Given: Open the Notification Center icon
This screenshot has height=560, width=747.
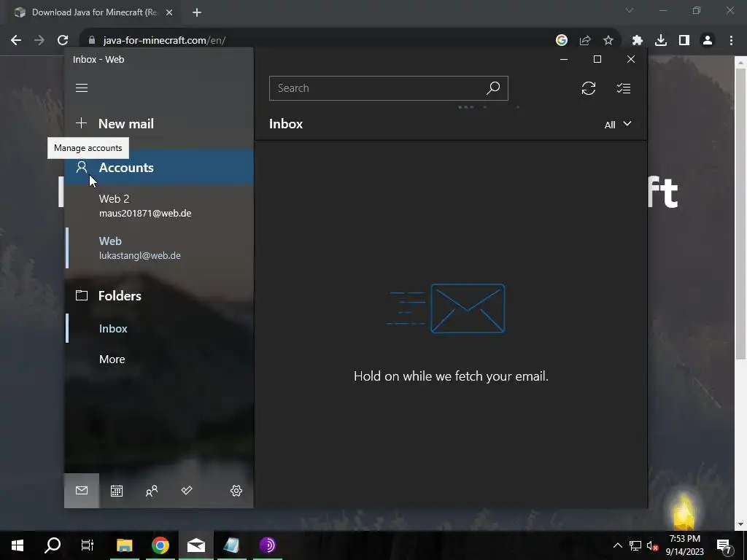Looking at the screenshot, I should pos(724,545).
